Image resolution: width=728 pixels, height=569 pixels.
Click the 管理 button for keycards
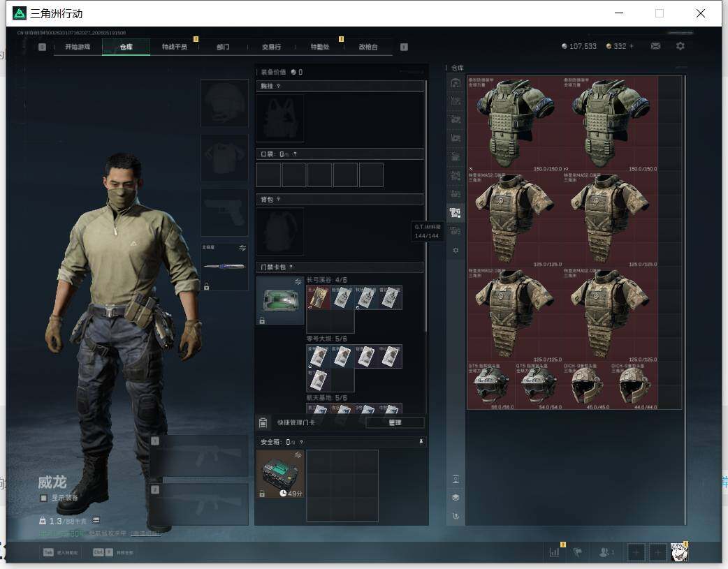395,422
